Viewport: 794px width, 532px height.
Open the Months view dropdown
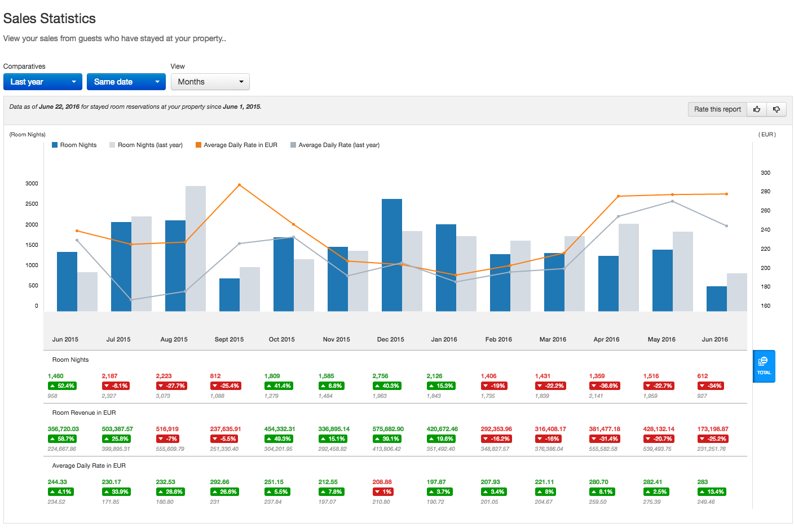pos(210,82)
